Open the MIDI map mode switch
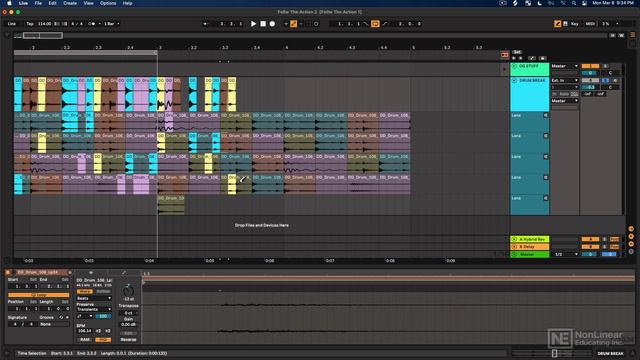The image size is (640, 360). tap(590, 24)
